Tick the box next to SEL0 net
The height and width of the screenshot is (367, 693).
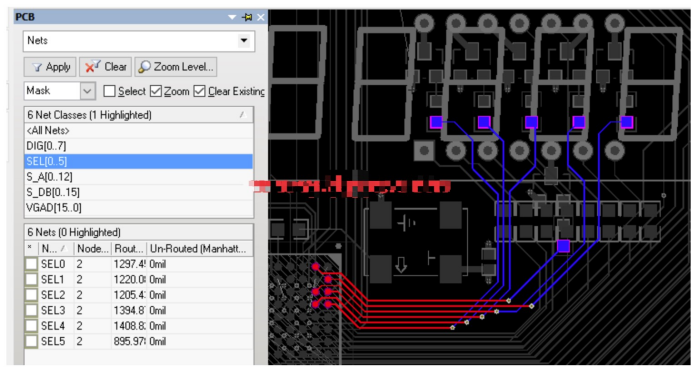pos(31,264)
